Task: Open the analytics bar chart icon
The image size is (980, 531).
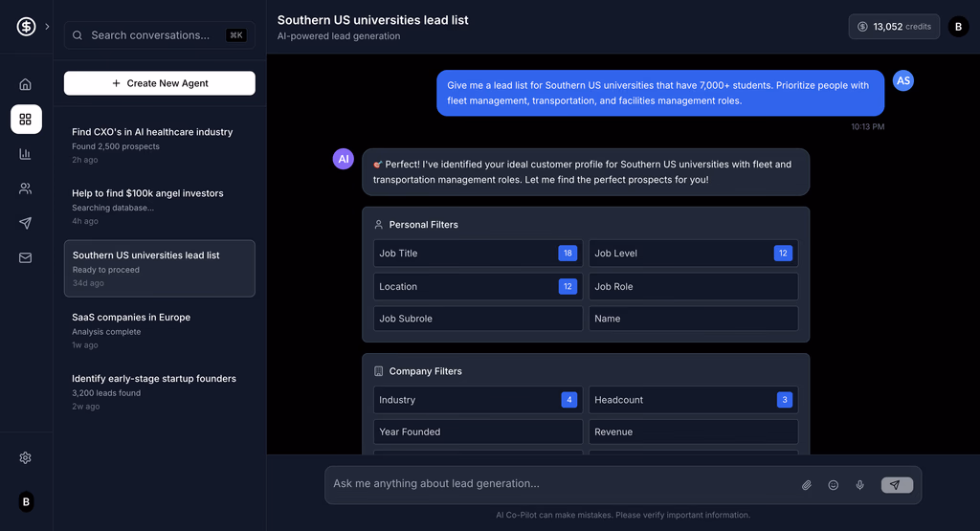Action: tap(26, 154)
